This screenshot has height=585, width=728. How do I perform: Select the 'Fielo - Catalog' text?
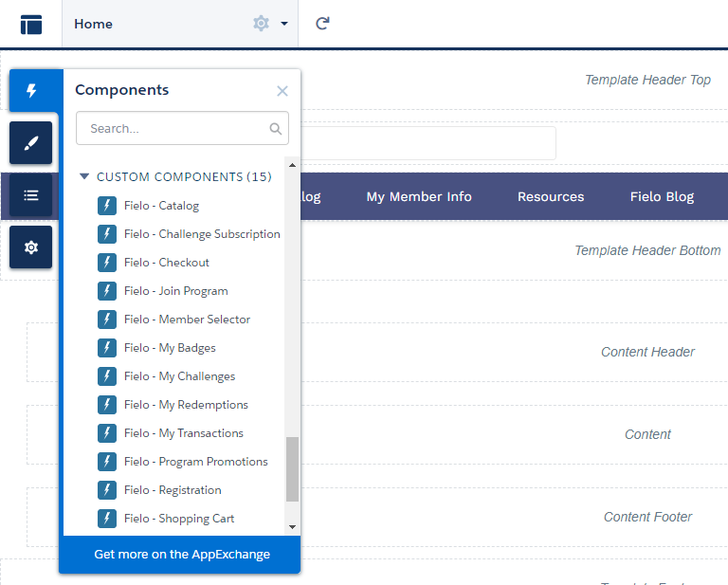[x=161, y=206]
